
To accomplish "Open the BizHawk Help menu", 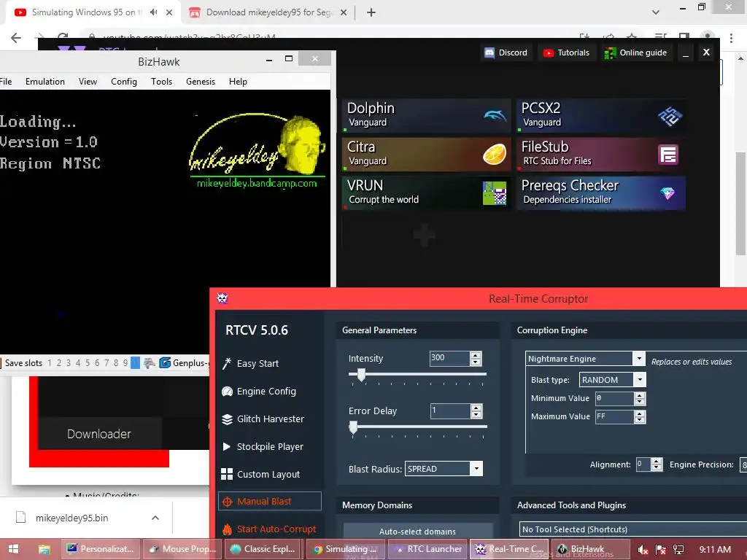I will (x=238, y=82).
